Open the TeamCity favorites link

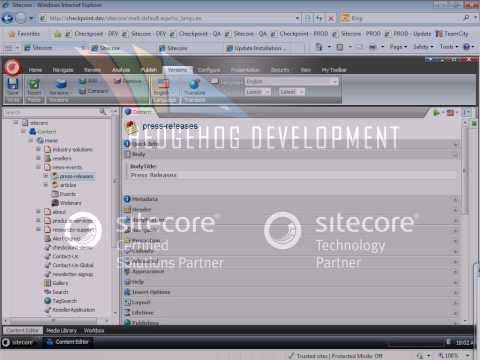point(452,34)
